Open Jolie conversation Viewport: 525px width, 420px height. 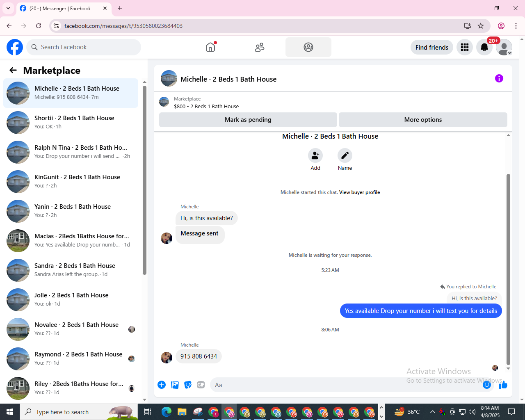(71, 300)
